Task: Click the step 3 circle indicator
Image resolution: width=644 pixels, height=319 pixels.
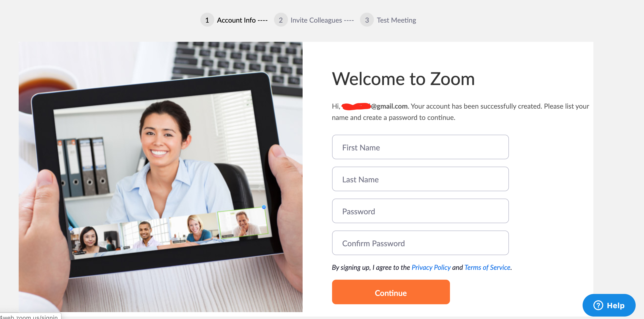Action: (x=367, y=19)
